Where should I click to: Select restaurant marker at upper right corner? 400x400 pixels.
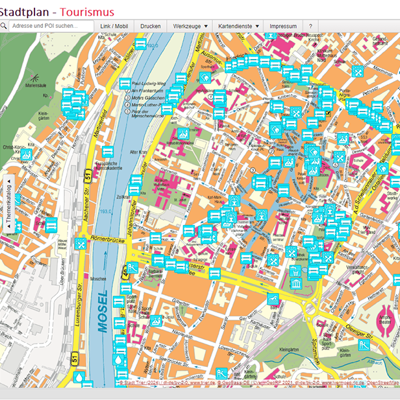coord(358,71)
